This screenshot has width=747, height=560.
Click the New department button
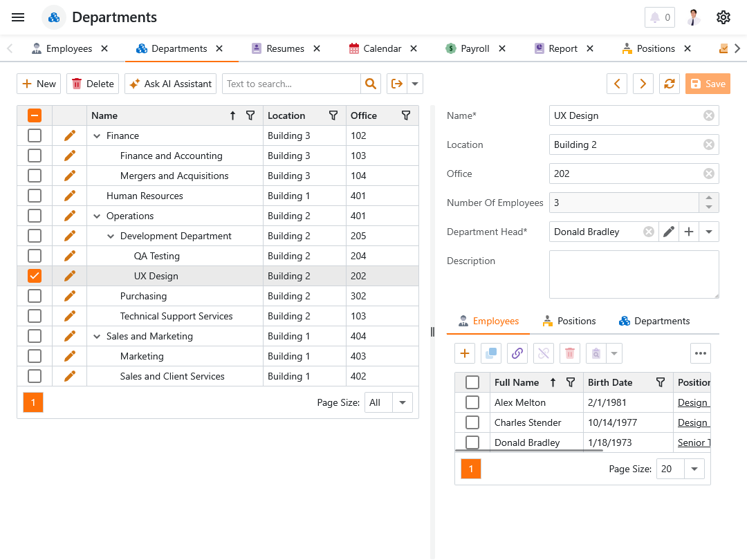point(39,84)
